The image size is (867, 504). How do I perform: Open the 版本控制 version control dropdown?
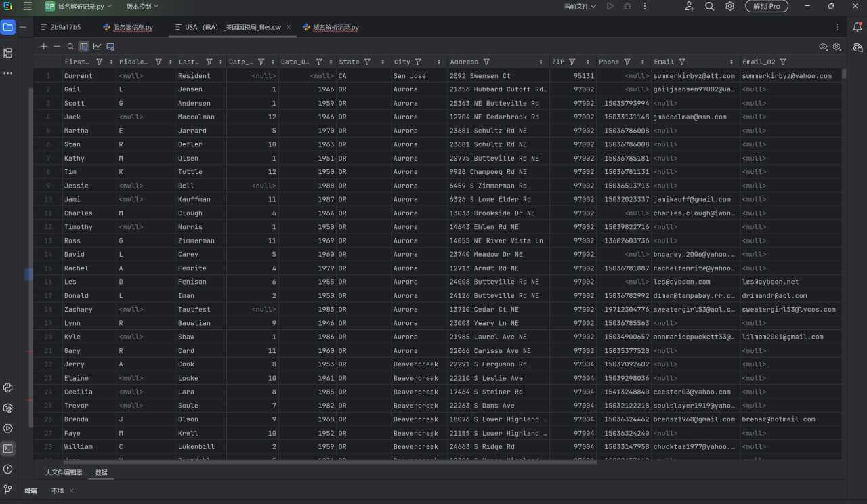(142, 6)
